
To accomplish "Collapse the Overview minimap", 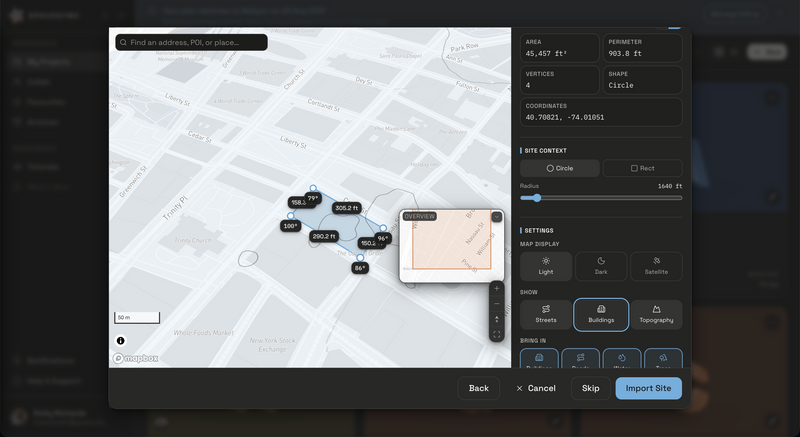I will click(x=496, y=217).
